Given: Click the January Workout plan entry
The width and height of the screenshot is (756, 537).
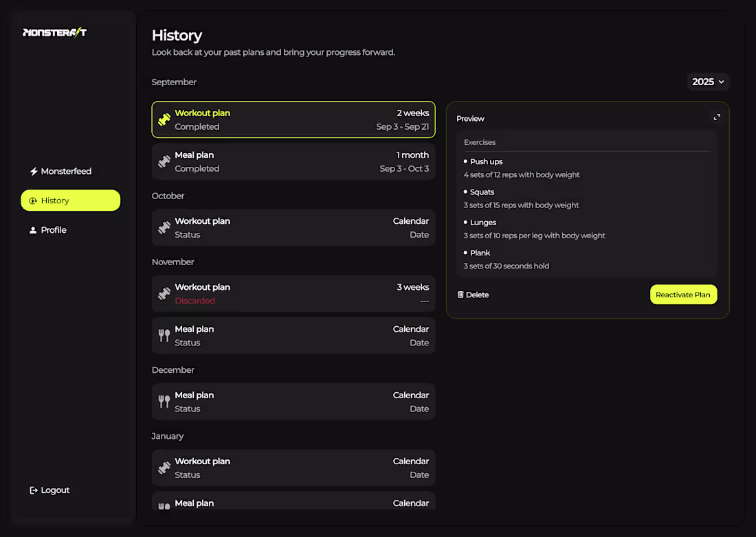Looking at the screenshot, I should (293, 468).
